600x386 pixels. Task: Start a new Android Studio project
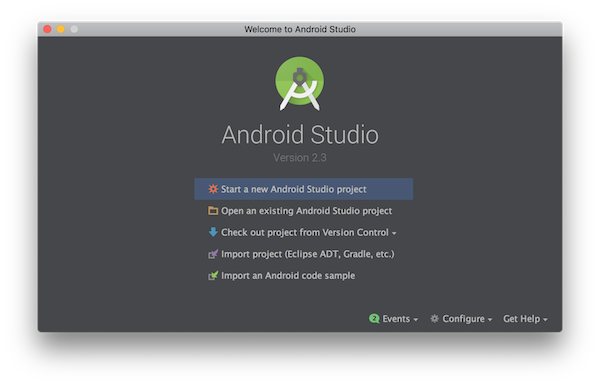303,189
